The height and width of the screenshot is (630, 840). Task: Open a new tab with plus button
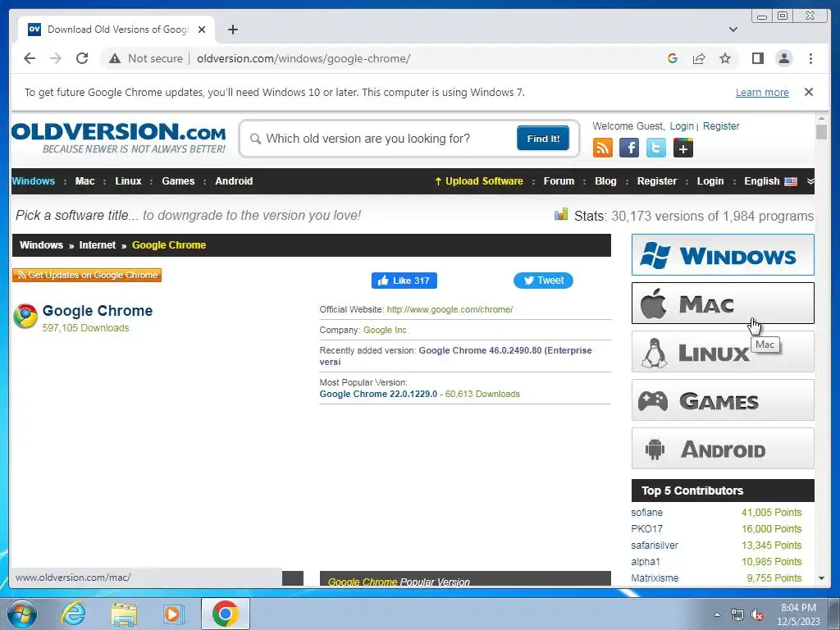(232, 30)
